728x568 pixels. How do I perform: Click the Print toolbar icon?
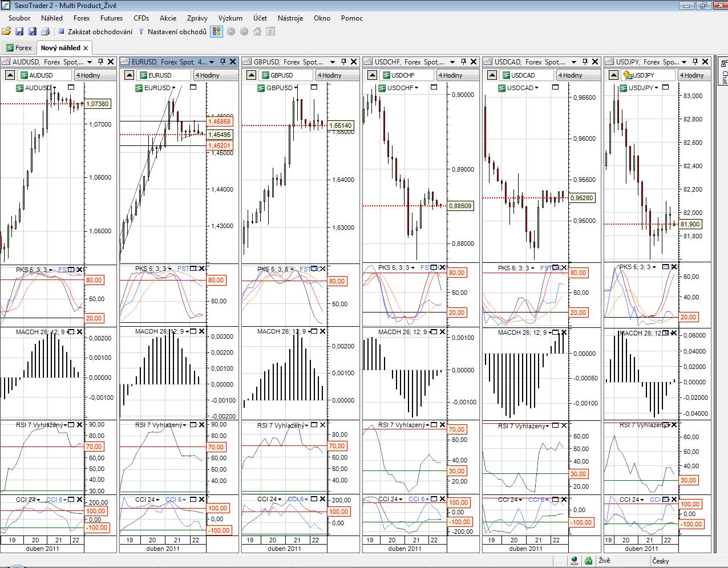46,31
